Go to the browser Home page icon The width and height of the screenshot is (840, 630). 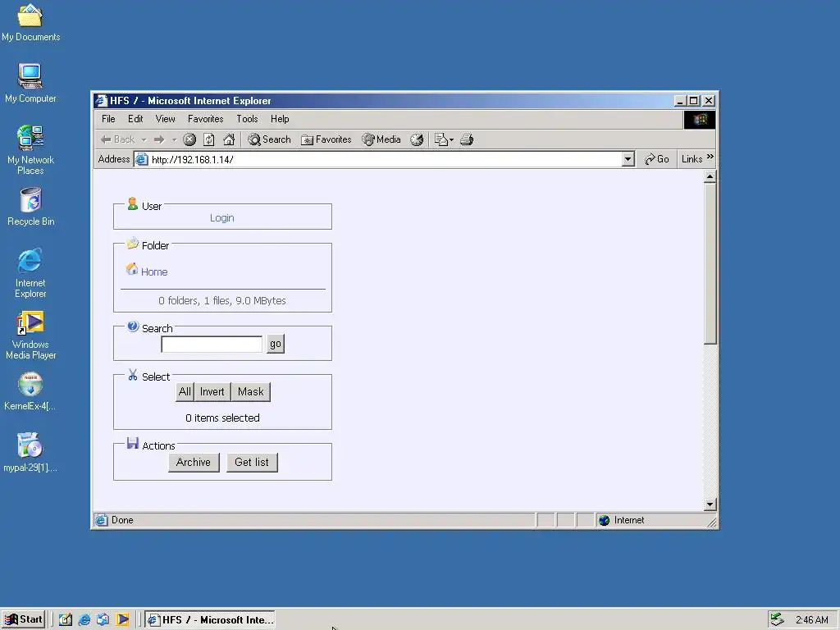tap(229, 139)
